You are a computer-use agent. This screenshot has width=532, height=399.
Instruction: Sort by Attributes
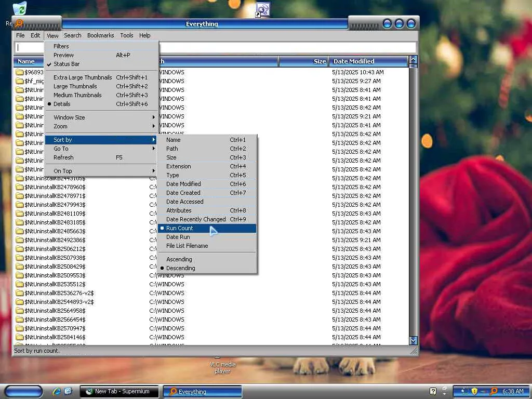(207, 210)
